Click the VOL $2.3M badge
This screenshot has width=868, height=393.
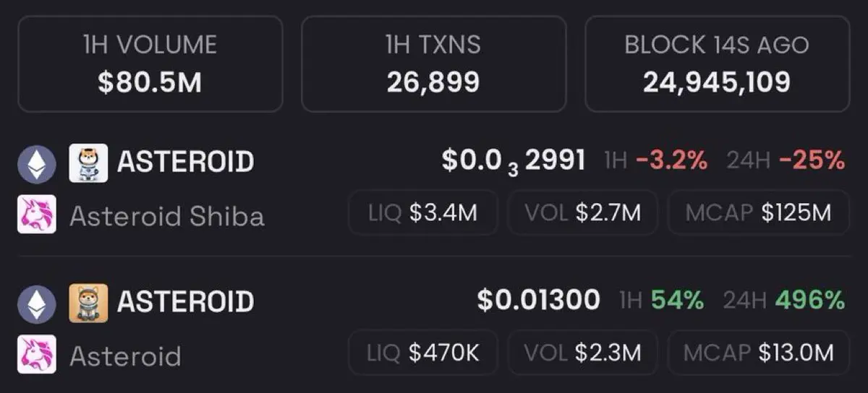tap(582, 353)
